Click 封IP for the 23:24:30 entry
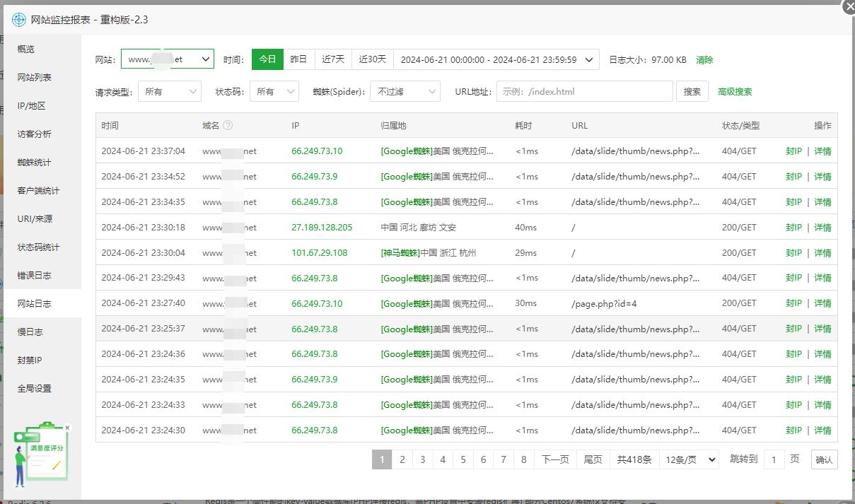Screen dimensions: 855x504 (793, 430)
